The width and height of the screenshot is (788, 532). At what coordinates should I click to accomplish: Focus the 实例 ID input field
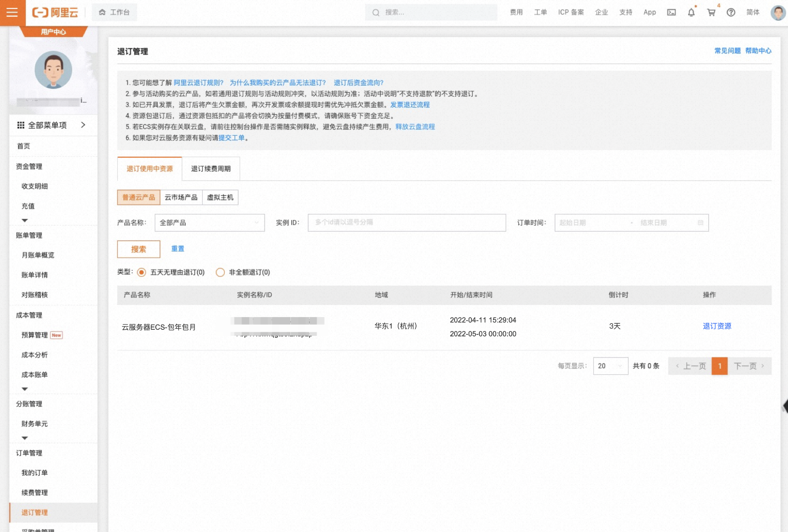pyautogui.click(x=407, y=223)
